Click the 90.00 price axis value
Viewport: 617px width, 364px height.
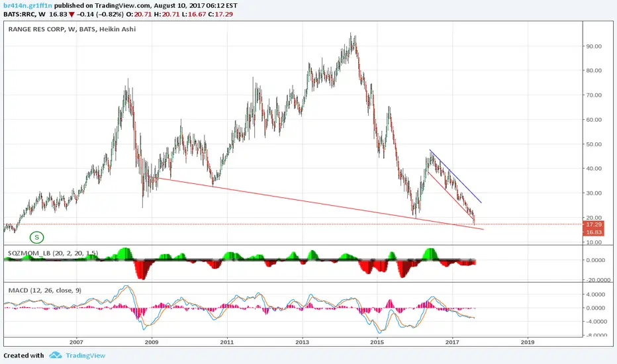(x=594, y=46)
